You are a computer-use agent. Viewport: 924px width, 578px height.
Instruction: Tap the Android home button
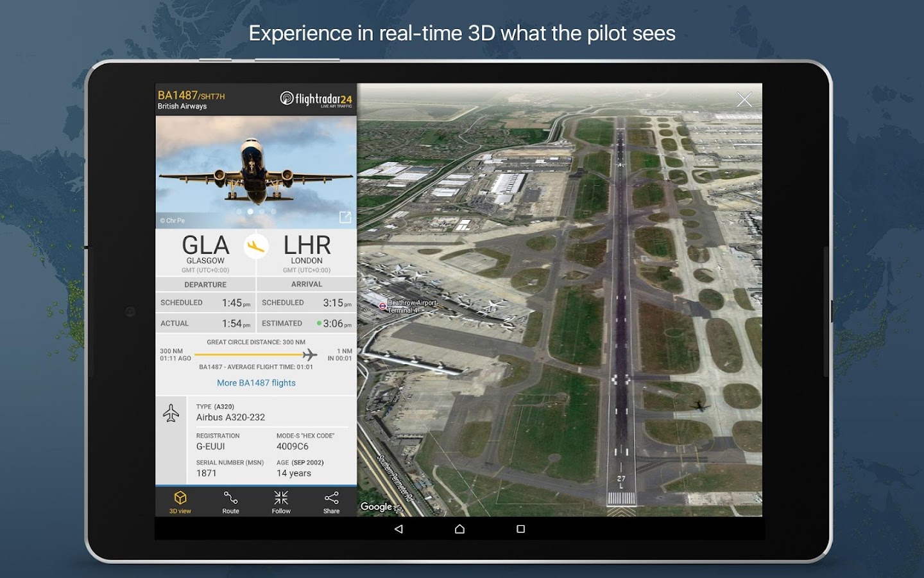459,529
